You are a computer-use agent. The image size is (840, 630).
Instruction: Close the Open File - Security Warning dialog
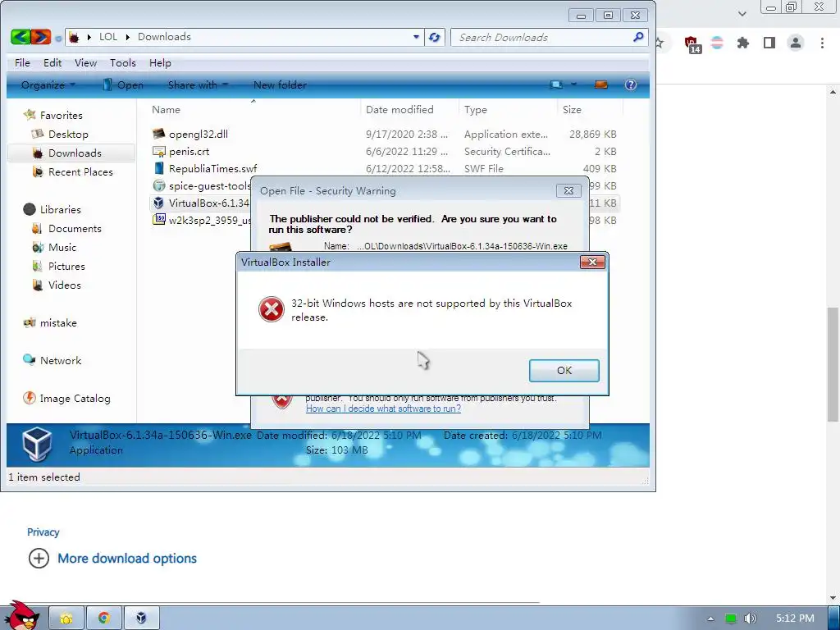coord(568,190)
